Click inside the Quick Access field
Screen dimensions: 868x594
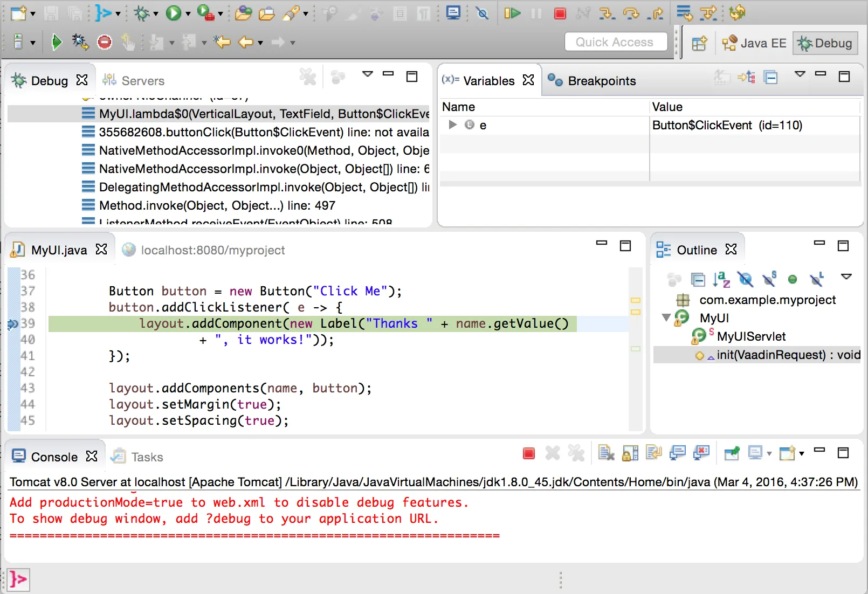615,42
